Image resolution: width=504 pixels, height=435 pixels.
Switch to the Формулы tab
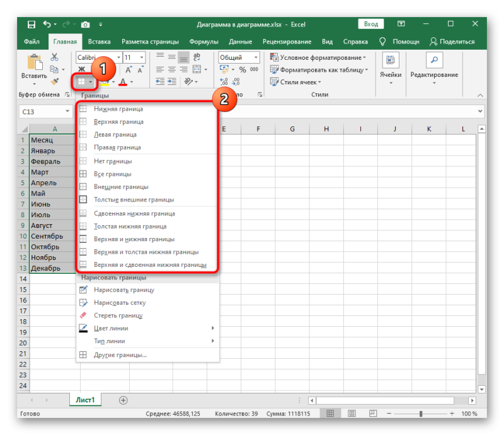tap(203, 42)
